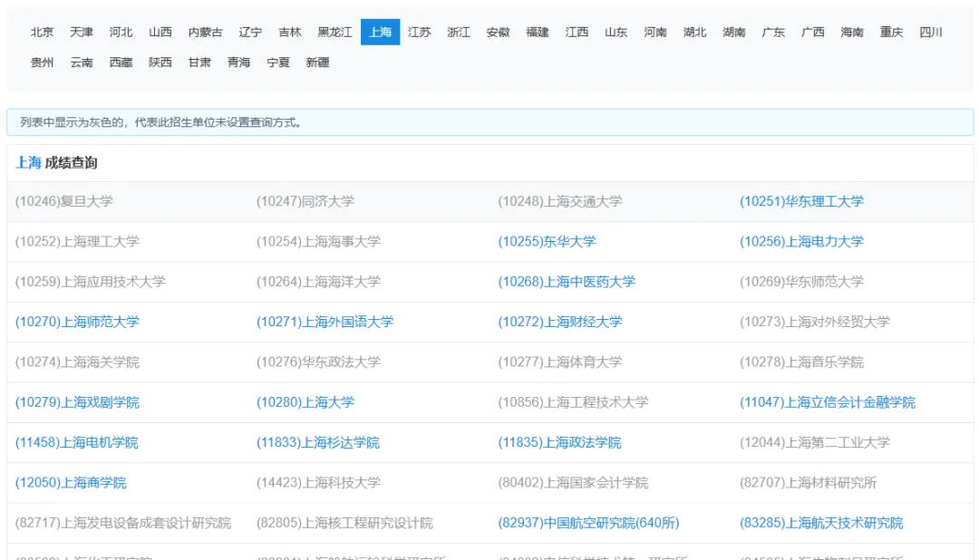The height and width of the screenshot is (560, 979).
Task: Open the (11833)上海杉达学院 link
Action: pyautogui.click(x=318, y=442)
